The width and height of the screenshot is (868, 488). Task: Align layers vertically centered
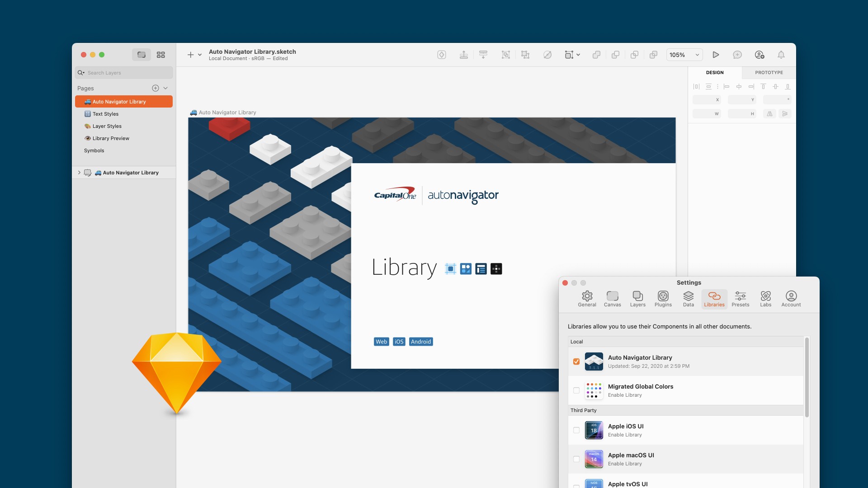775,86
